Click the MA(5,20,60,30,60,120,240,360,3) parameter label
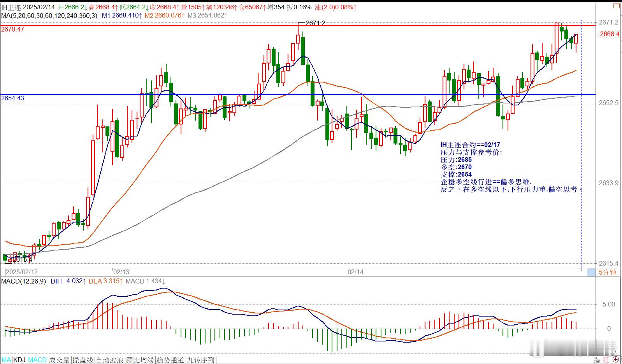Viewport: 622px width, 364px height. click(x=49, y=16)
